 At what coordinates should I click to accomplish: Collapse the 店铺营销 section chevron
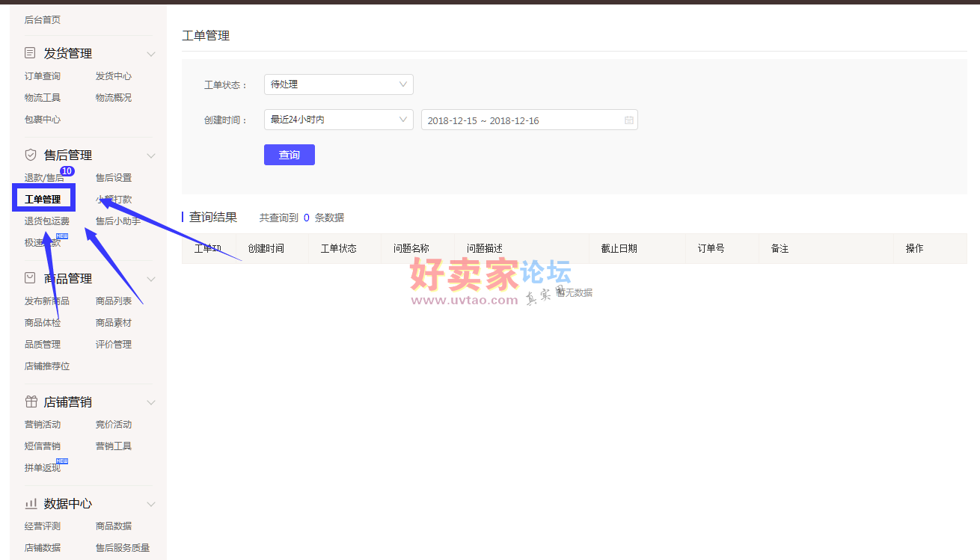150,402
